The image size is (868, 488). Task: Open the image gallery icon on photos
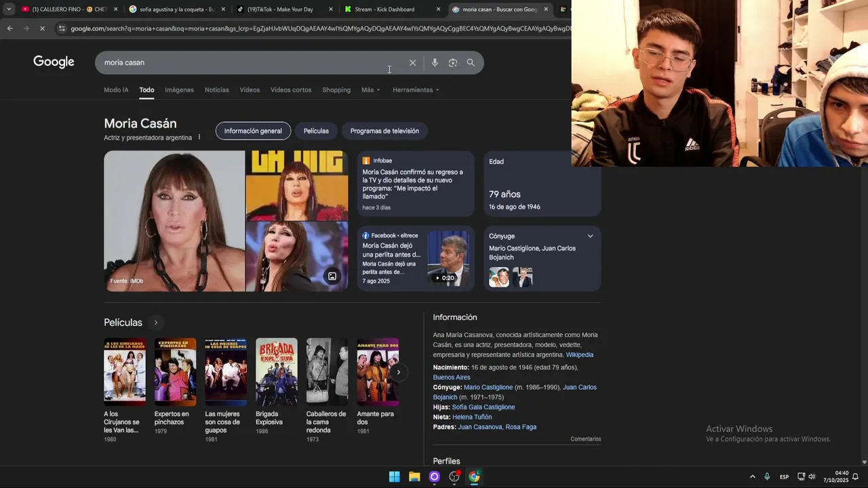[332, 276]
